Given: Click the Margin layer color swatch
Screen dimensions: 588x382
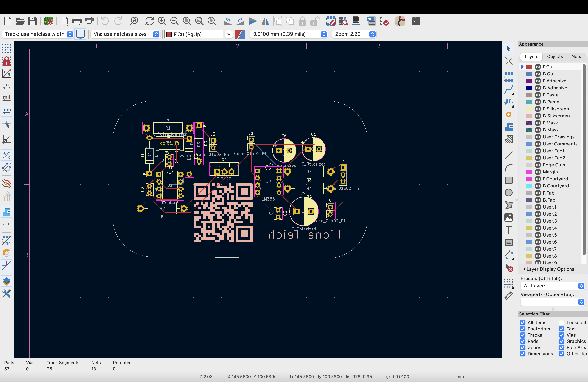Looking at the screenshot, I should click(x=529, y=172).
